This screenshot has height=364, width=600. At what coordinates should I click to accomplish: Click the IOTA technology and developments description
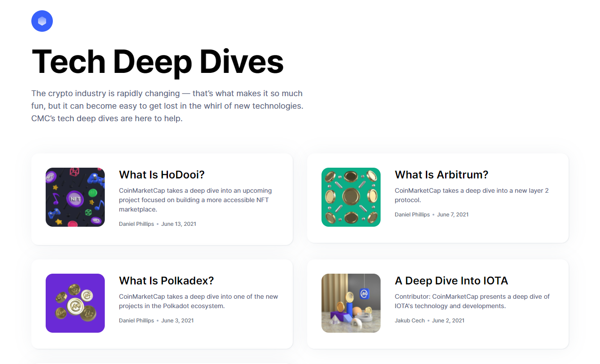tap(472, 301)
